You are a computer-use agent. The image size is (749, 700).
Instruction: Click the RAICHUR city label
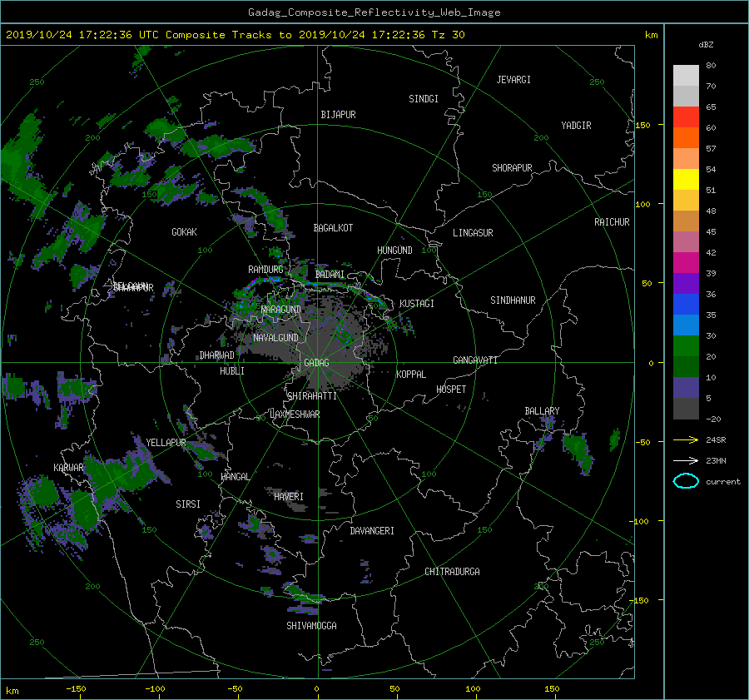click(612, 222)
